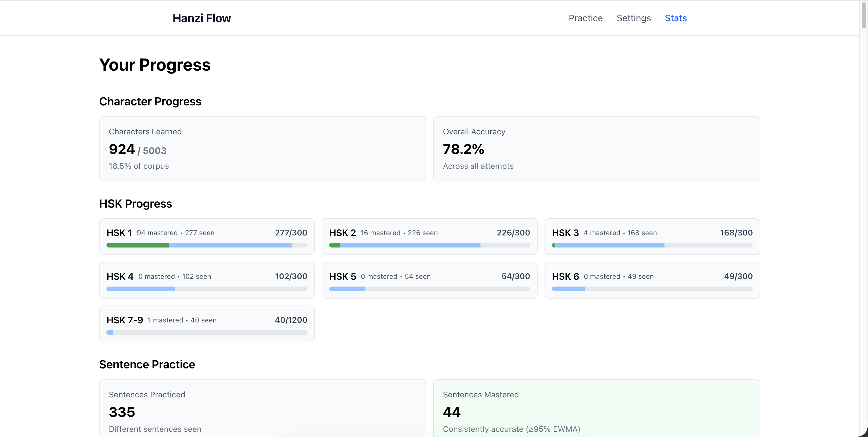Click the HSK 4 progress card
Screen dimensions: 868x437
(x=207, y=280)
